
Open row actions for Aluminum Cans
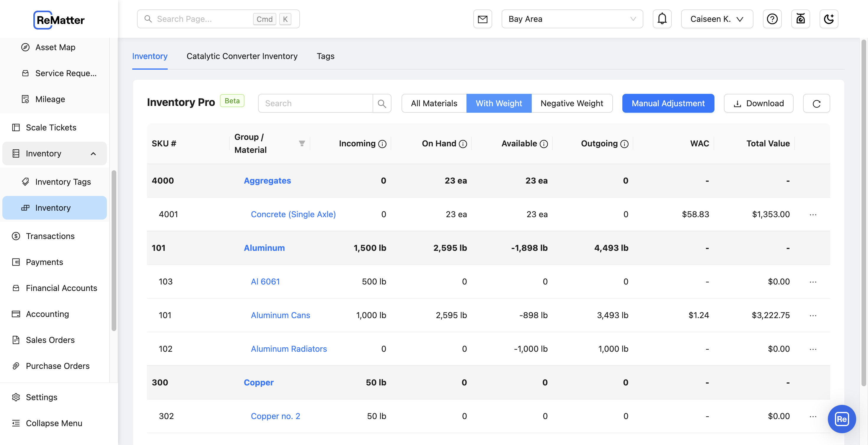pyautogui.click(x=813, y=316)
